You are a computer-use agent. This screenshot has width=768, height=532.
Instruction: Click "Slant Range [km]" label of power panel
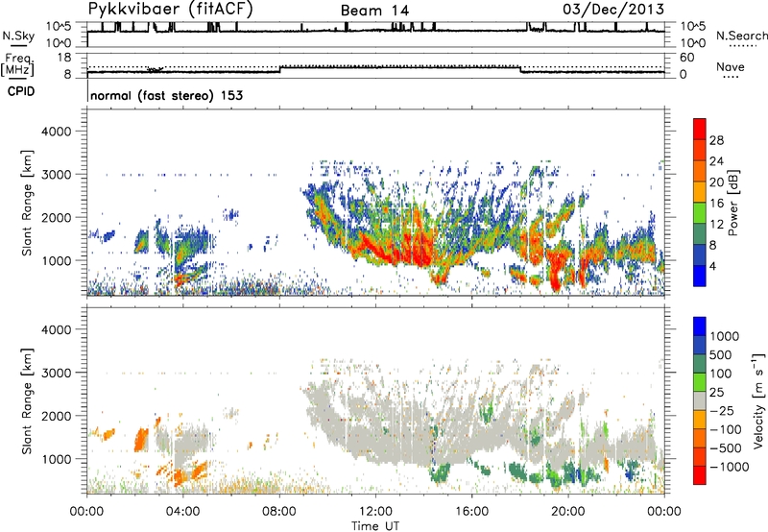(27, 203)
